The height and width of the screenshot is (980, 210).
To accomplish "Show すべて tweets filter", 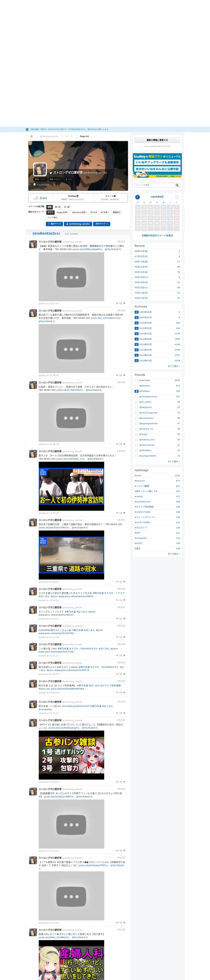I will (x=50, y=212).
